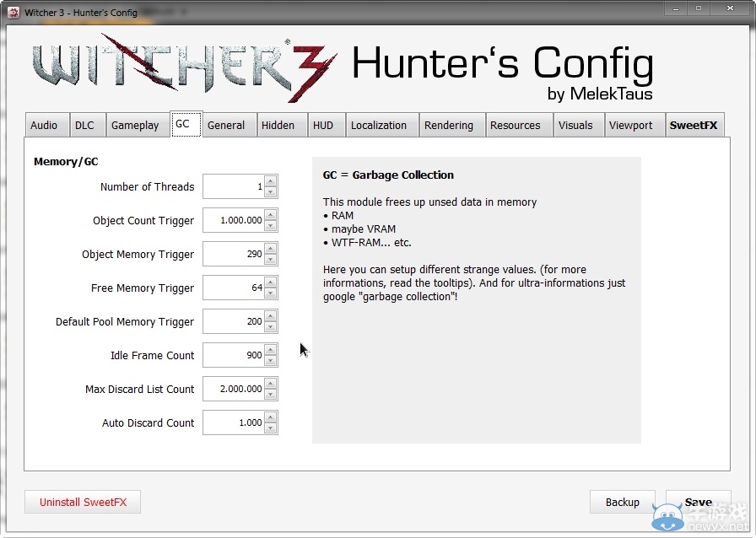Increase Object Memory Trigger value

(271, 249)
